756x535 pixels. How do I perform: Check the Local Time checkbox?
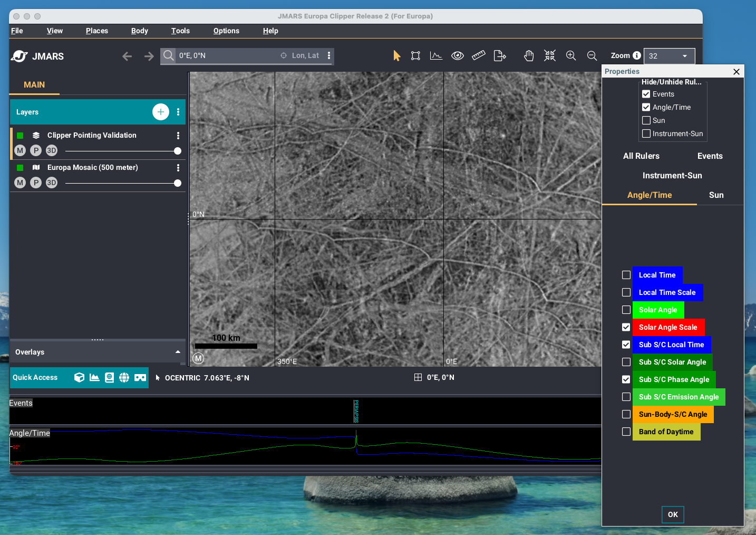tap(626, 275)
